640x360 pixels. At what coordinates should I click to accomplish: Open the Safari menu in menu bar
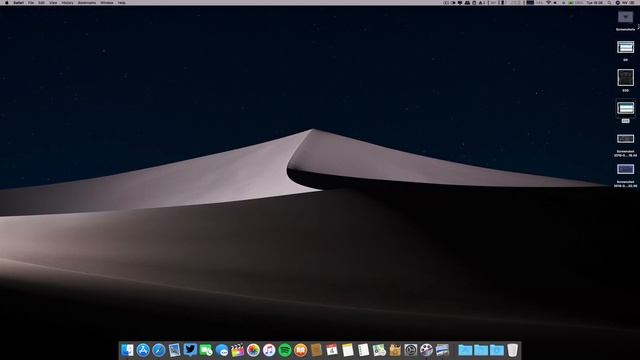tap(18, 2)
